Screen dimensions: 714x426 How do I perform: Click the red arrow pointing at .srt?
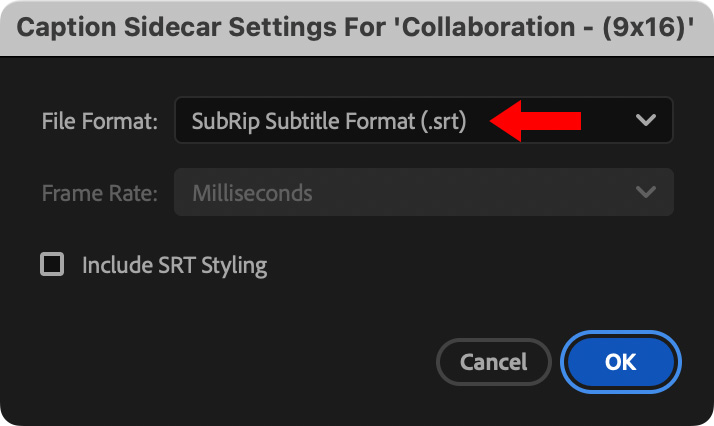(x=539, y=120)
